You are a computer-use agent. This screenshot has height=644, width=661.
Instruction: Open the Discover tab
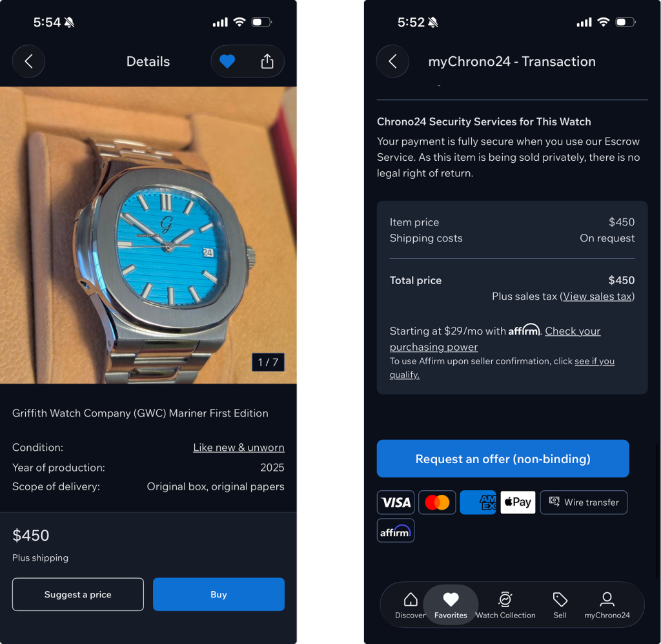click(x=410, y=606)
